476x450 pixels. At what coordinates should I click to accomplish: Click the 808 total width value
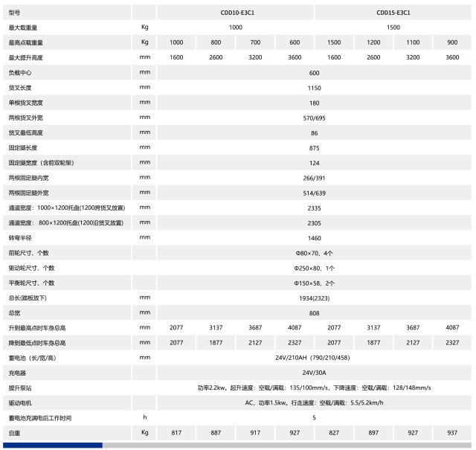(314, 313)
